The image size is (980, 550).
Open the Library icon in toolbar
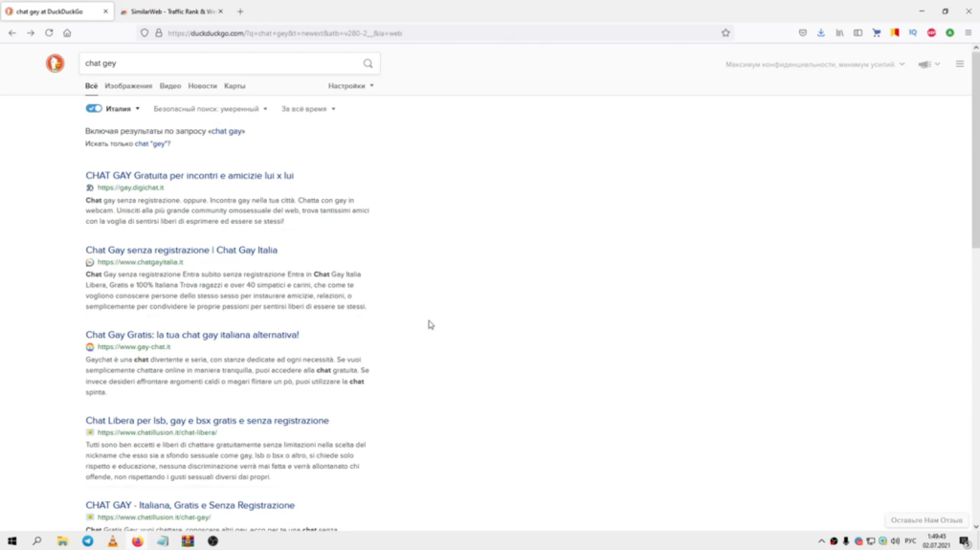839,33
